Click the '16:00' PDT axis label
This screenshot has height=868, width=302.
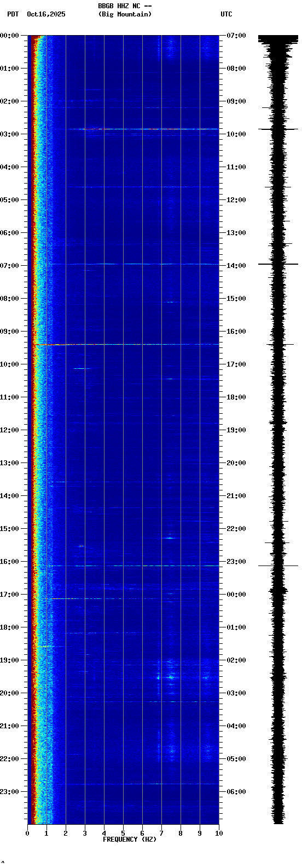(x=10, y=562)
